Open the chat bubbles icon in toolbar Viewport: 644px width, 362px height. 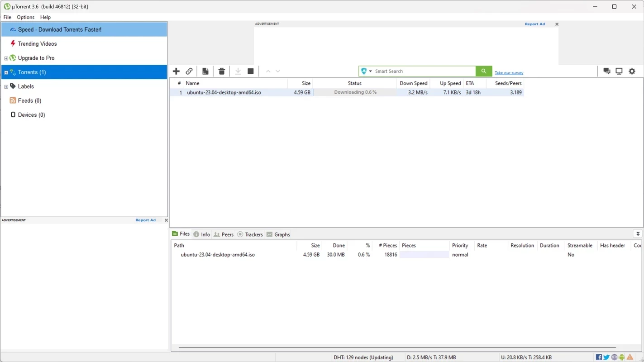point(607,71)
